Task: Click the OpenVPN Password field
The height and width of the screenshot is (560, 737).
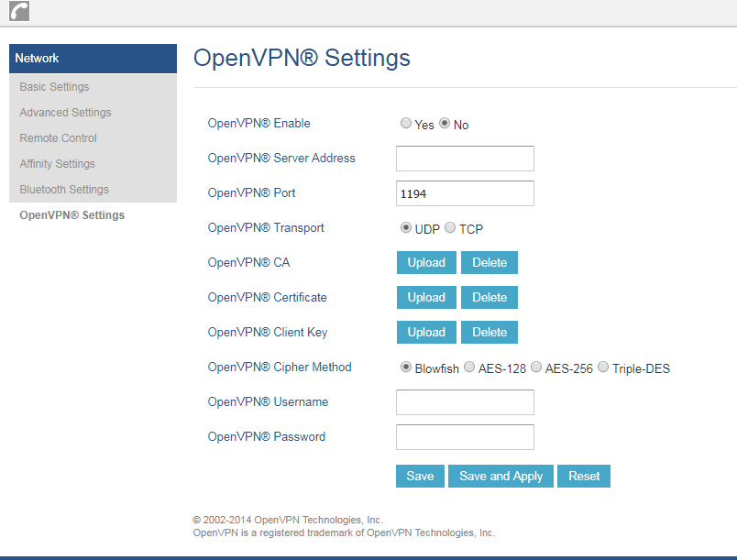Action: 465,437
